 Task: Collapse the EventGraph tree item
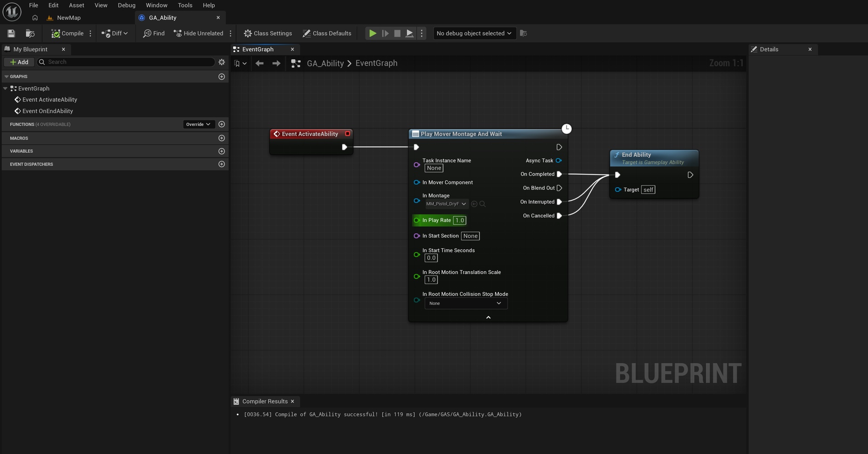point(5,89)
